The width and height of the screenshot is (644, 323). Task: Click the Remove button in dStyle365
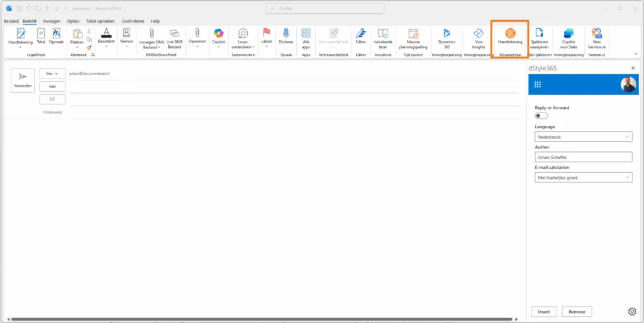point(577,312)
